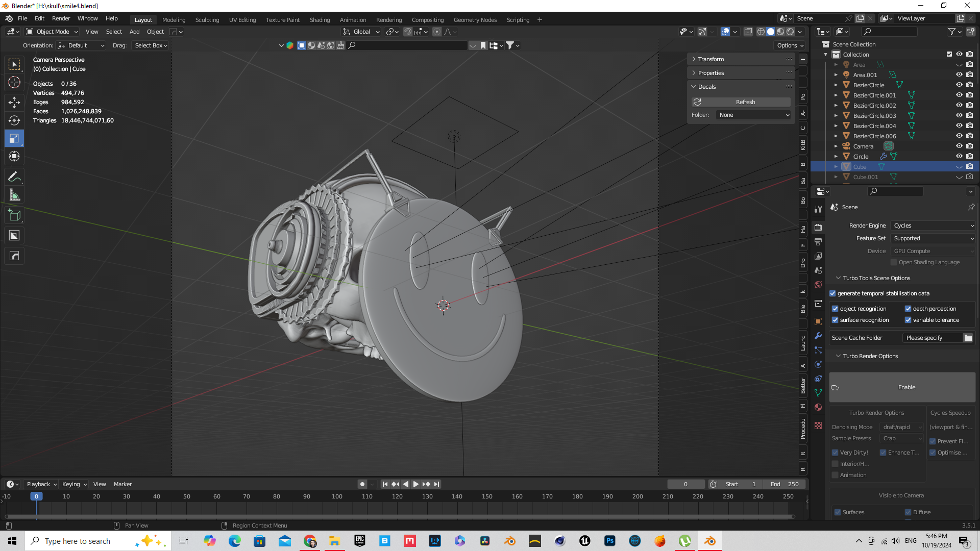Select the Add Cube tool

pos(14,216)
